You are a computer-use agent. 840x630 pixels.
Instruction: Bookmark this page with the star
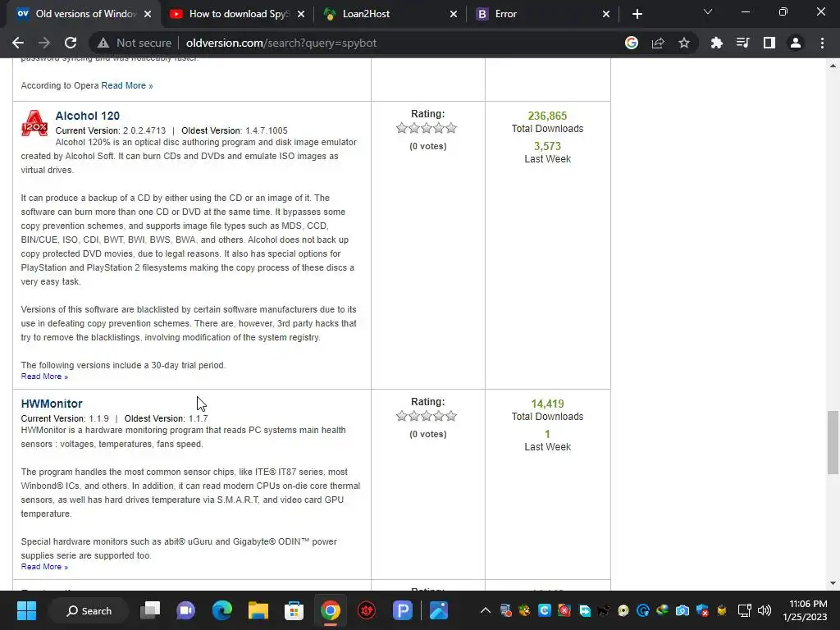[684, 43]
